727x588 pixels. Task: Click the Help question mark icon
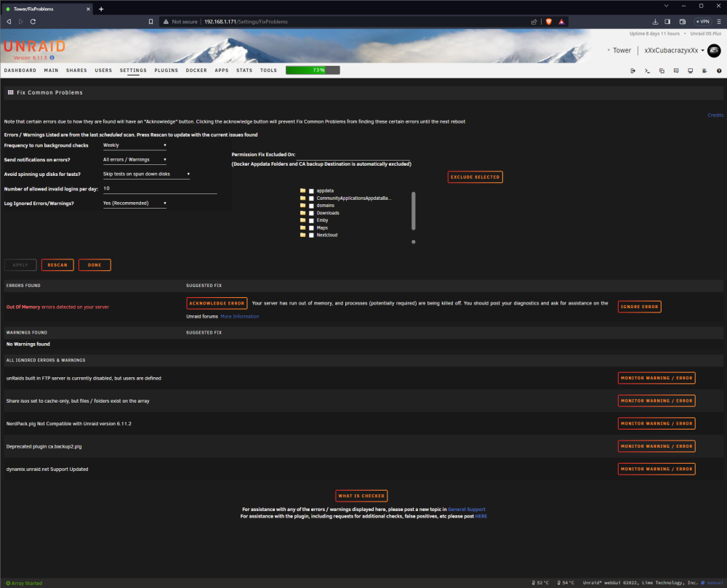(x=719, y=71)
